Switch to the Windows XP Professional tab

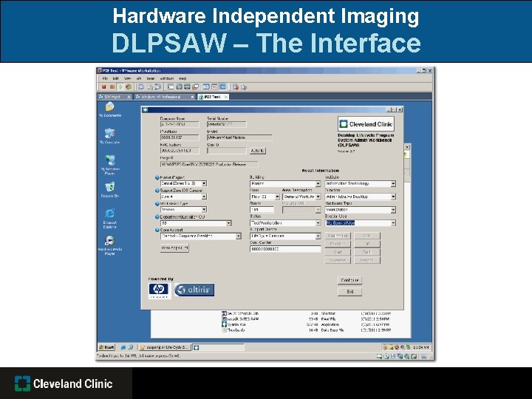coord(164,97)
